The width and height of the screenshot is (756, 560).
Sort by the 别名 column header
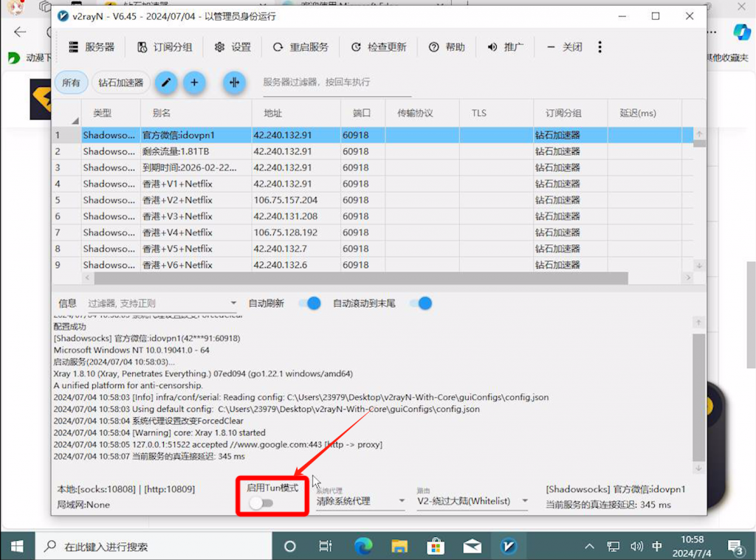coord(196,113)
